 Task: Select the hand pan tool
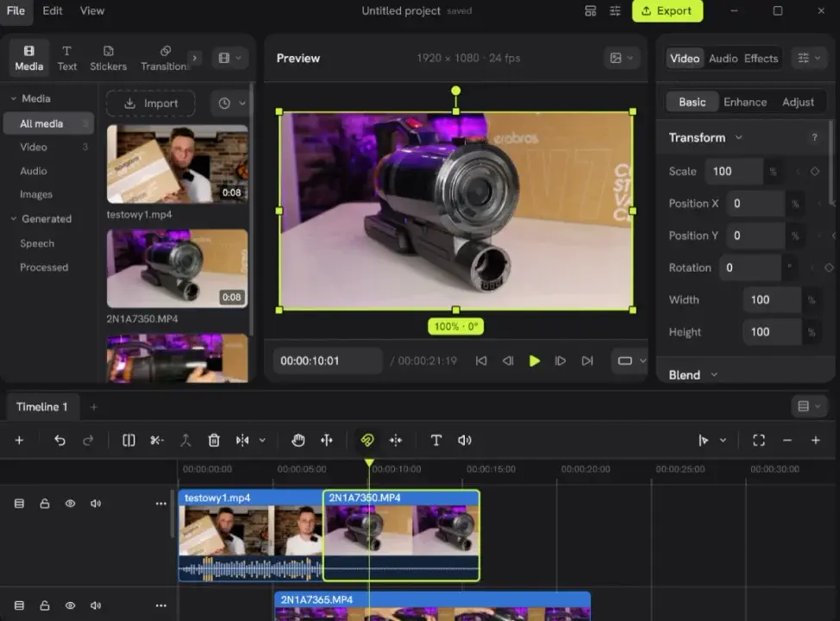(298, 441)
